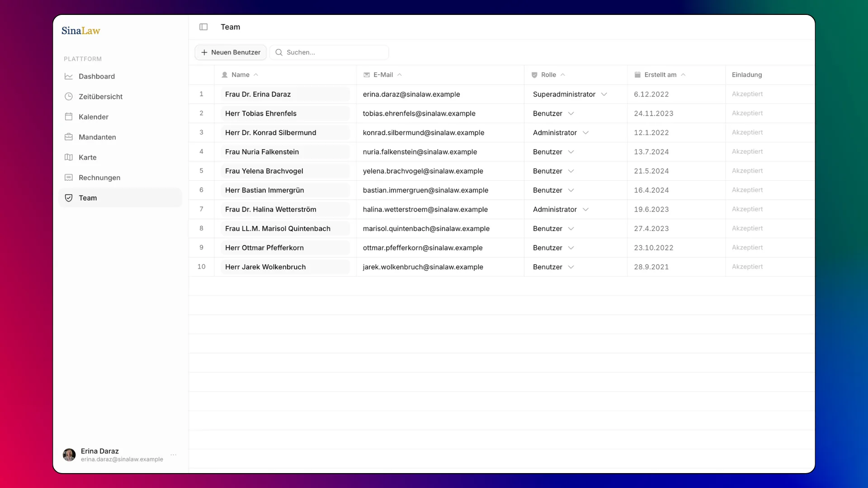Click the shield icon in Rolle header

(534, 75)
